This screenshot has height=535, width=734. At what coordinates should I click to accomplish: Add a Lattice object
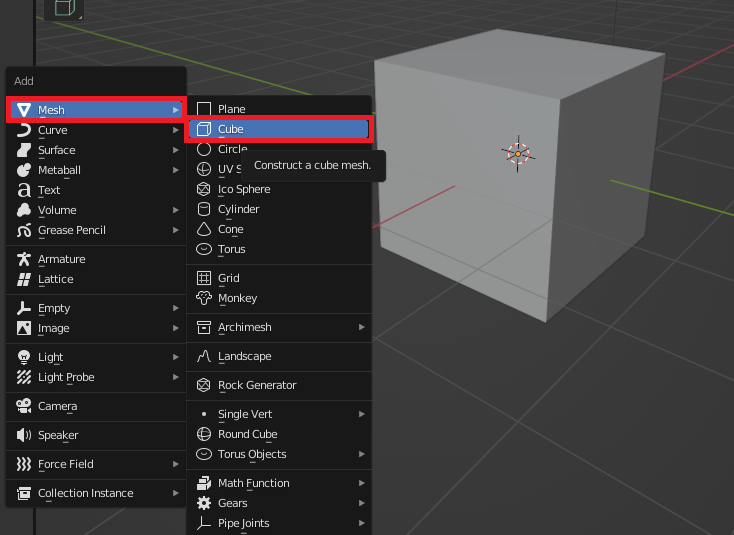[x=55, y=279]
